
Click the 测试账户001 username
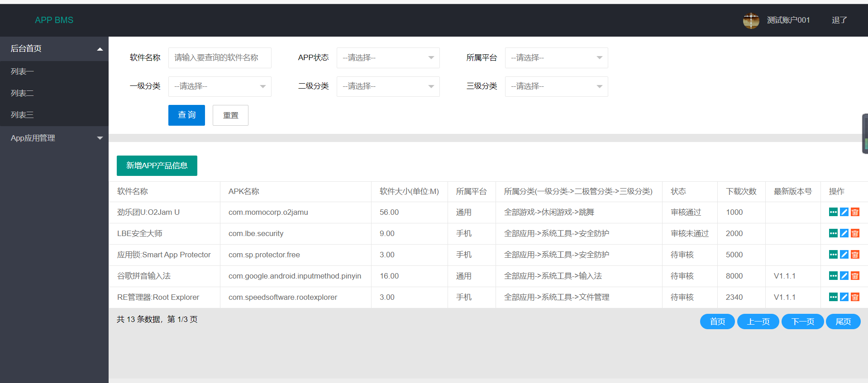tap(788, 20)
